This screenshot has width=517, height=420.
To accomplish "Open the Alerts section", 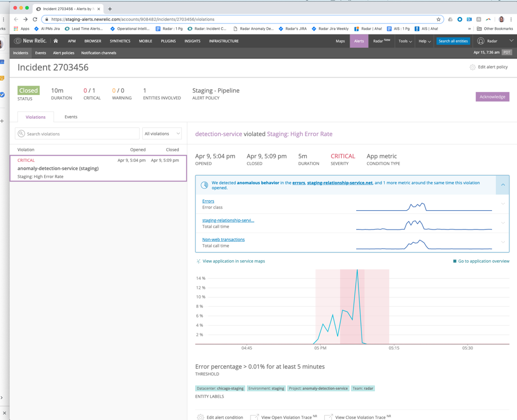I will (x=359, y=41).
